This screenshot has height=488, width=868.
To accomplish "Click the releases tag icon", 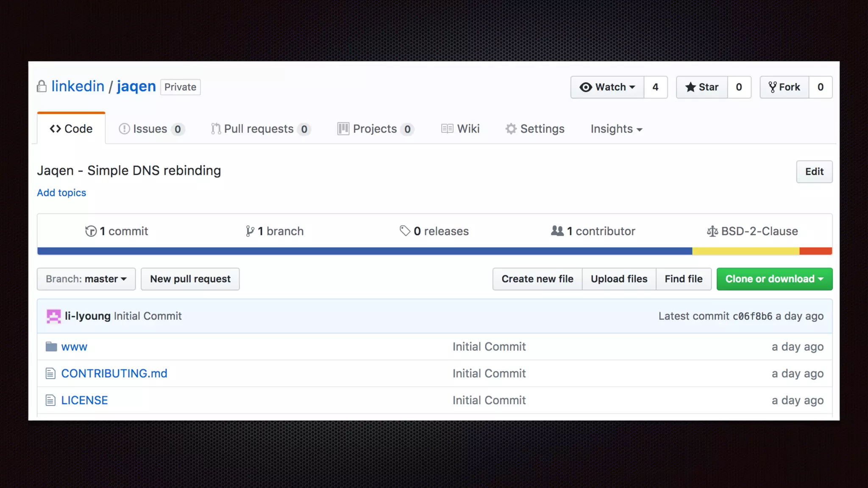I will tap(405, 230).
